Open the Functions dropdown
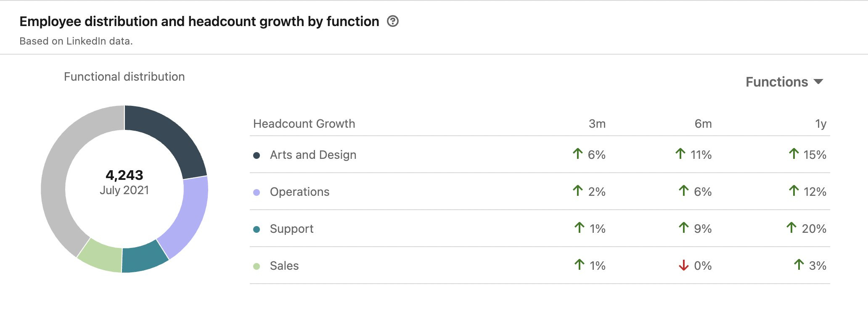 (x=776, y=82)
